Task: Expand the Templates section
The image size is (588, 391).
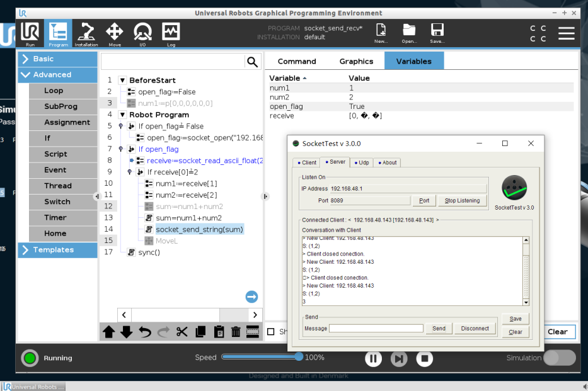Action: pyautogui.click(x=58, y=250)
